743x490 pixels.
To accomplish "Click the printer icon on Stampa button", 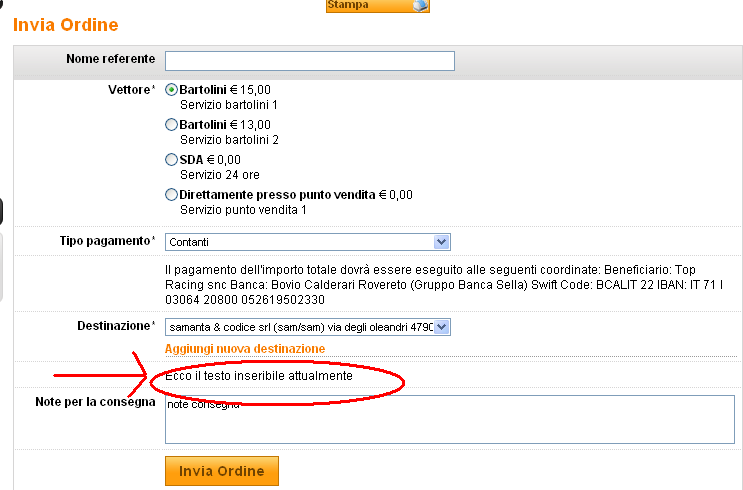I will pos(420,5).
